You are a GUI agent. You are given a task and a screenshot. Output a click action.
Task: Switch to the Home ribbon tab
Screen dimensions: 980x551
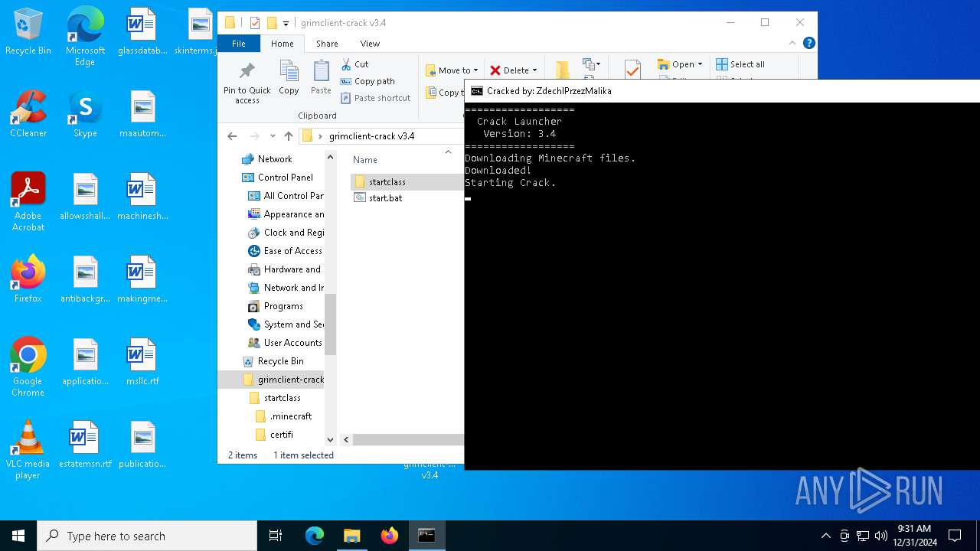click(283, 44)
